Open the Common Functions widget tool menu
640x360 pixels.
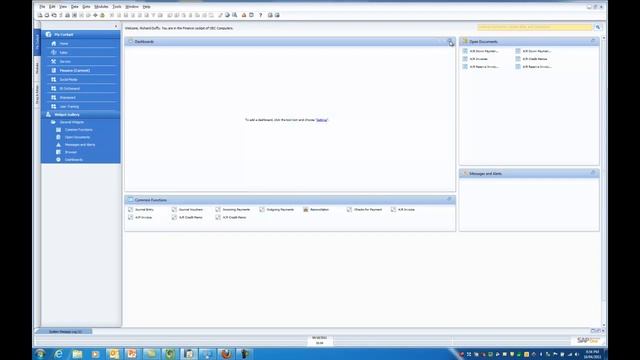449,200
